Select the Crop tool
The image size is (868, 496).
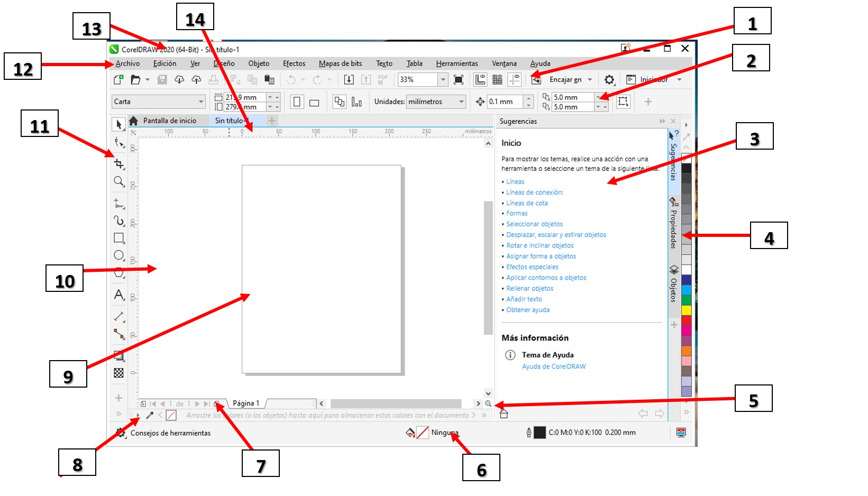tap(119, 164)
